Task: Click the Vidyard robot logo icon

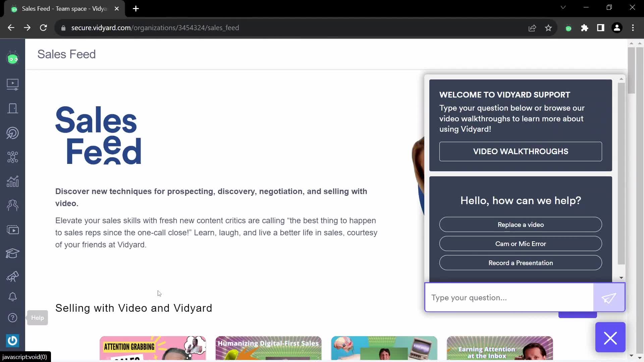Action: [13, 58]
